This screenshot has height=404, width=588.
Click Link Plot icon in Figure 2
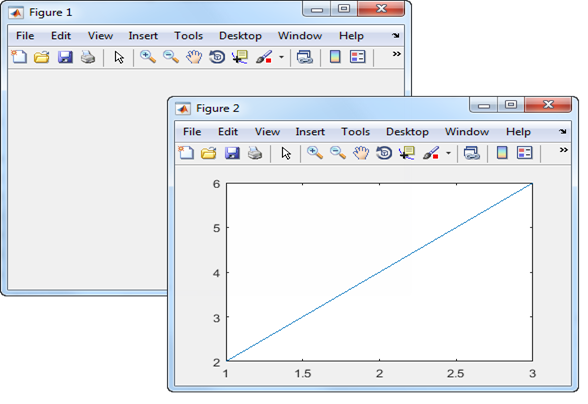pyautogui.click(x=472, y=153)
